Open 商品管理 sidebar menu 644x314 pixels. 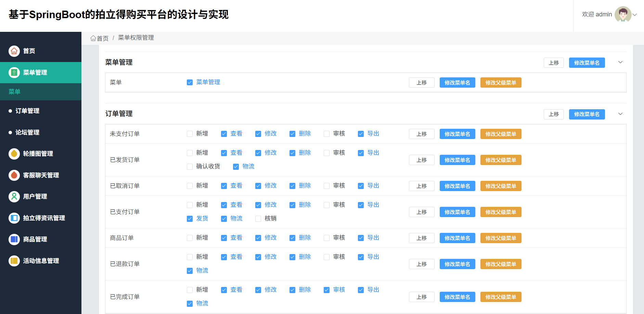click(x=41, y=239)
